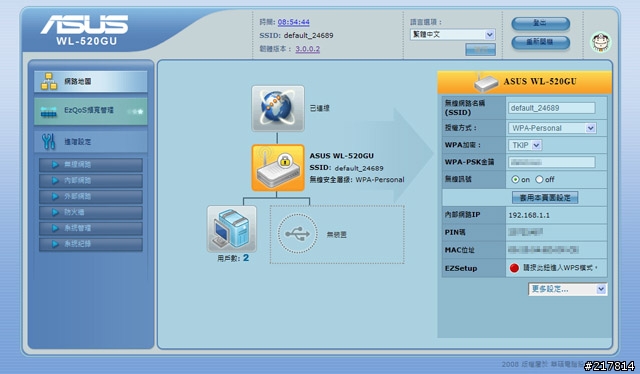
Task: Click arrow icon beside 防火牆 item
Action: point(55,212)
